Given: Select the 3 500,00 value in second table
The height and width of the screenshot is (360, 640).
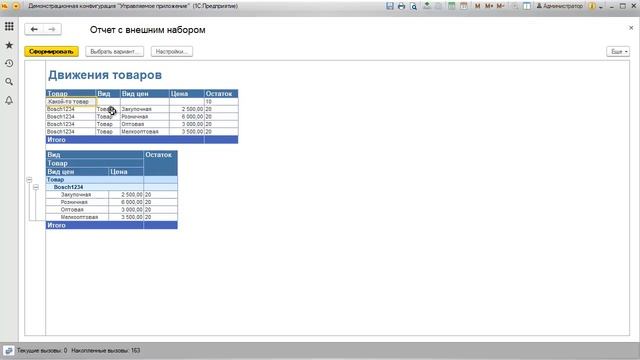Looking at the screenshot, I should click(x=126, y=217).
